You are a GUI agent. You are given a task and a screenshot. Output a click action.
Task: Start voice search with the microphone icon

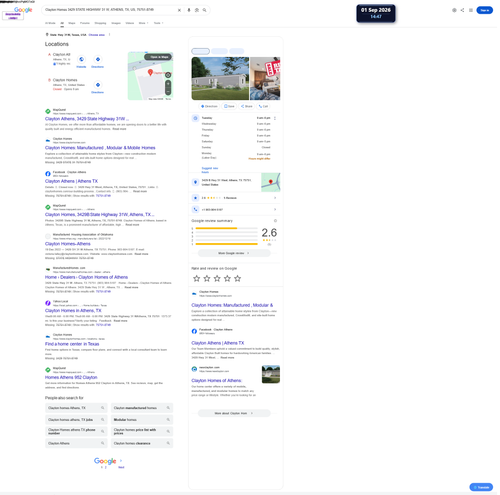tap(189, 10)
